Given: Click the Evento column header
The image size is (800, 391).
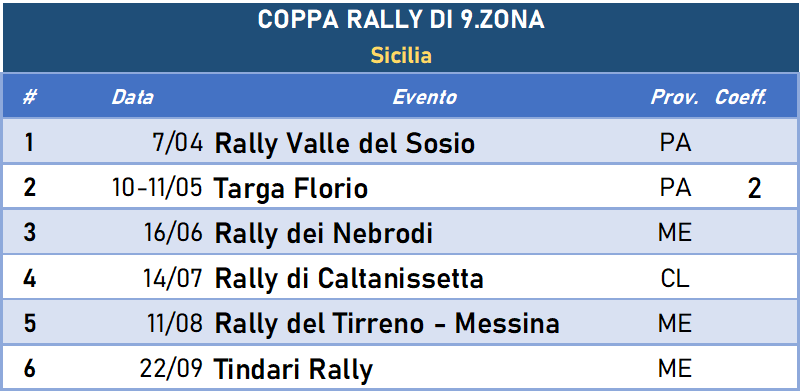Looking at the screenshot, I should pos(424,97).
